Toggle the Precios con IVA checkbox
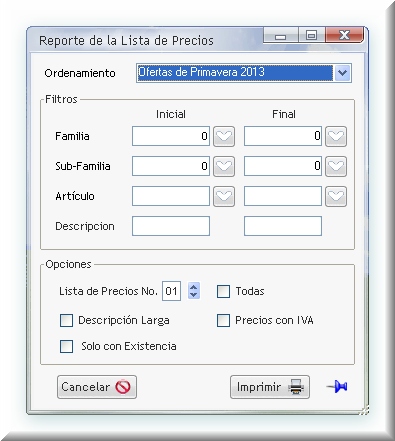The image size is (395, 441). click(x=223, y=321)
